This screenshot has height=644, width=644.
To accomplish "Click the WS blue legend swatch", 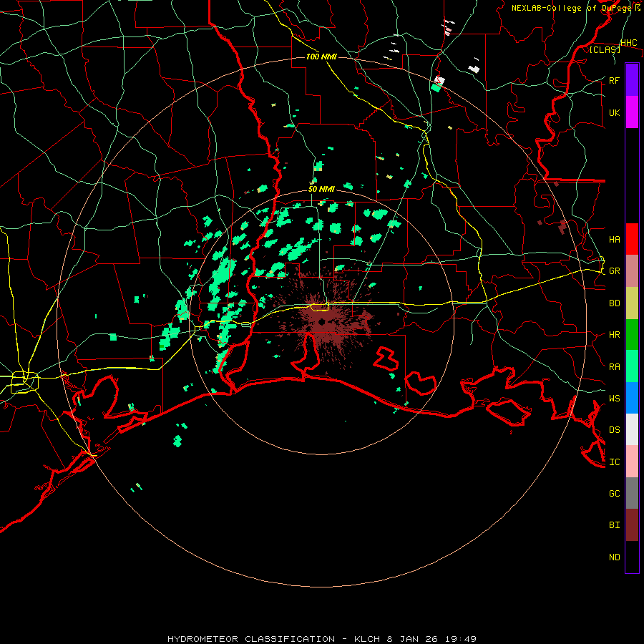I will pyautogui.click(x=632, y=398).
